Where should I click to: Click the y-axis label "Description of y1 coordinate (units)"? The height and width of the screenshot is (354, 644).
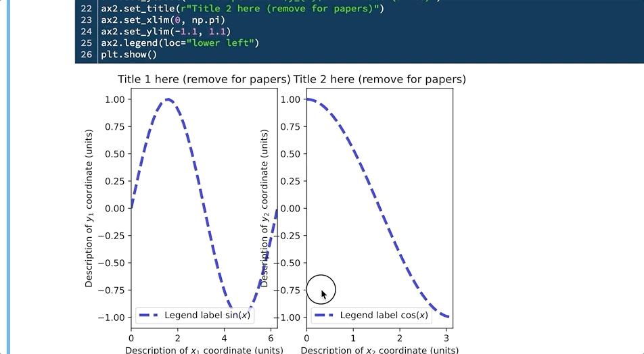coord(89,208)
